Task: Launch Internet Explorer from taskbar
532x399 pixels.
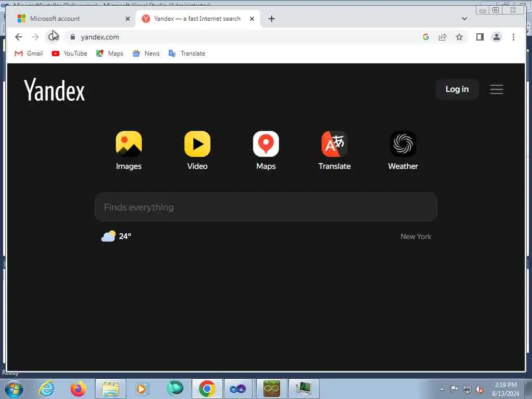Action: click(x=46, y=389)
